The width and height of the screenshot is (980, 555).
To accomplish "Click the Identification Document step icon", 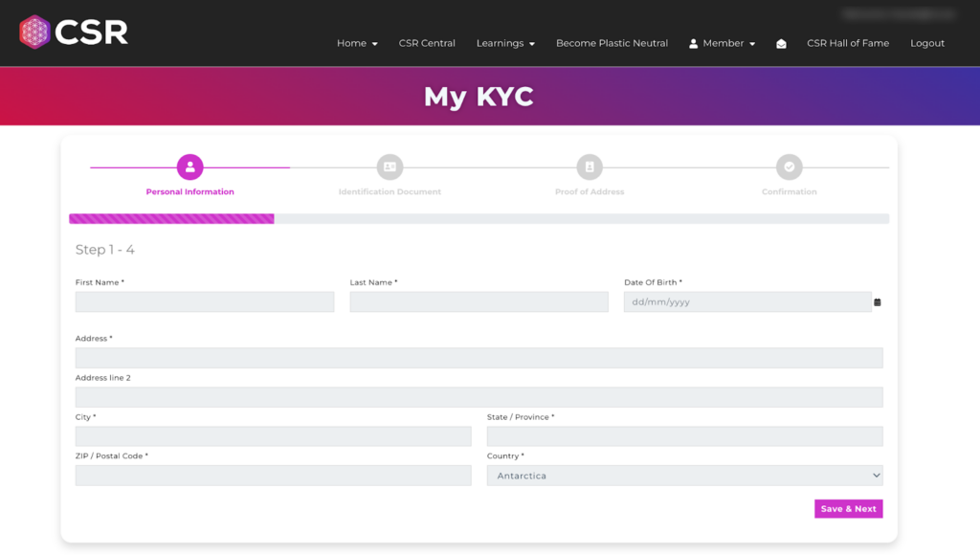I will click(390, 166).
